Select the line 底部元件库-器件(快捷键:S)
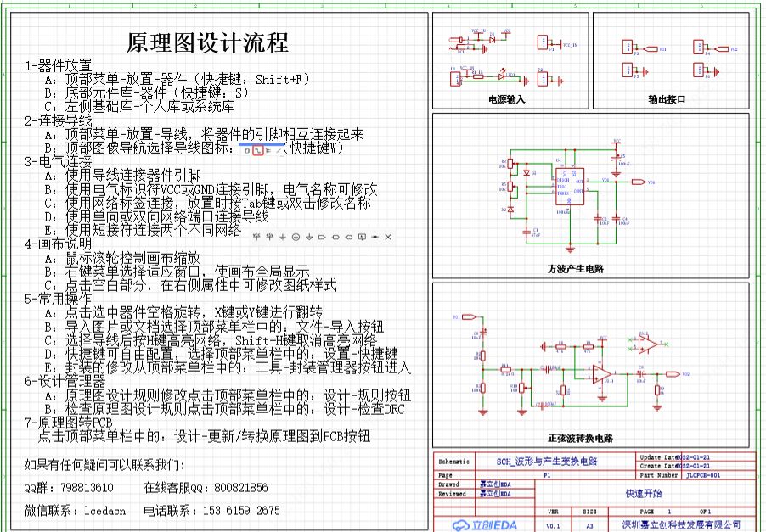This screenshot has width=766, height=532. (147, 92)
